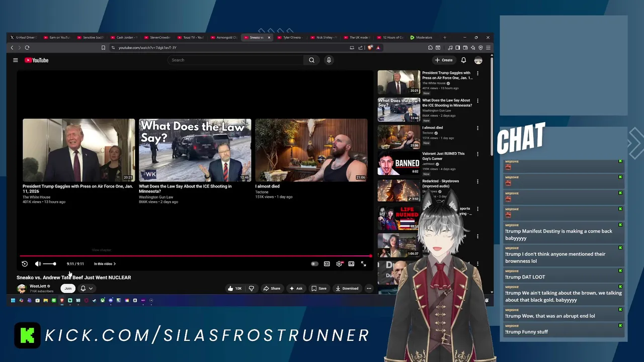This screenshot has height=362, width=644.
Task: Switch to the StevenCrowder tab
Action: pos(157,38)
